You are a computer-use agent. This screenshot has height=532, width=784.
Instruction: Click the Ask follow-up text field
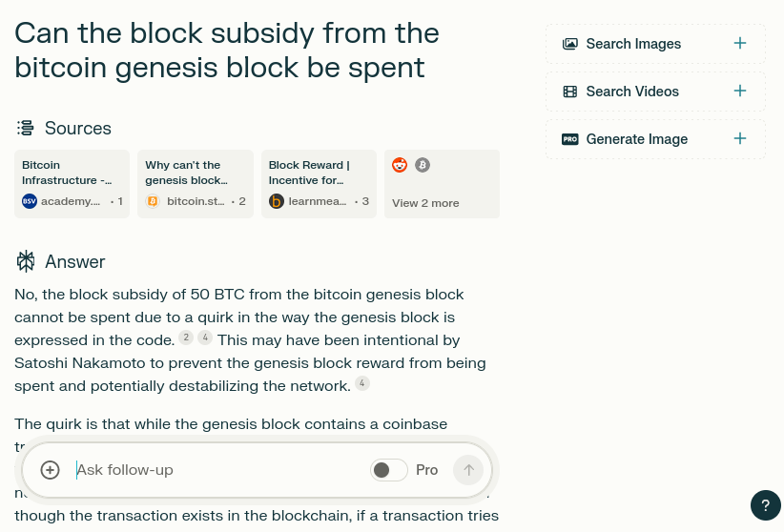(x=219, y=470)
